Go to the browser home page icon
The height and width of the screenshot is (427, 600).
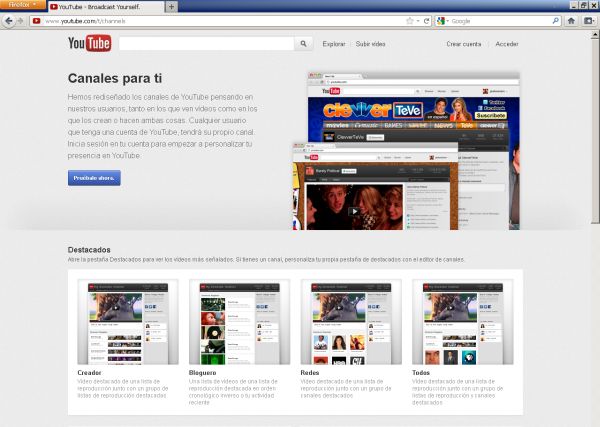[571, 21]
